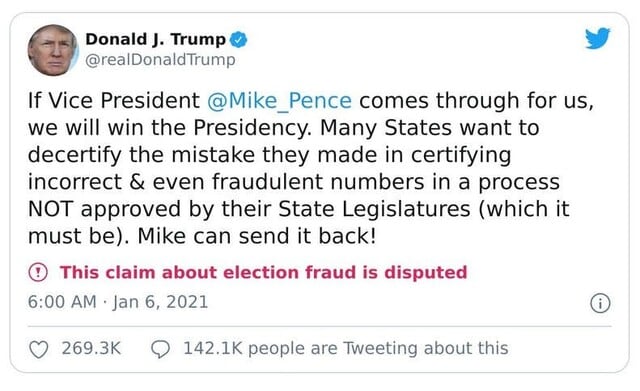Click the 142.1K replies count
Image resolution: width=640 pixels, height=391 pixels.
[x=213, y=349]
